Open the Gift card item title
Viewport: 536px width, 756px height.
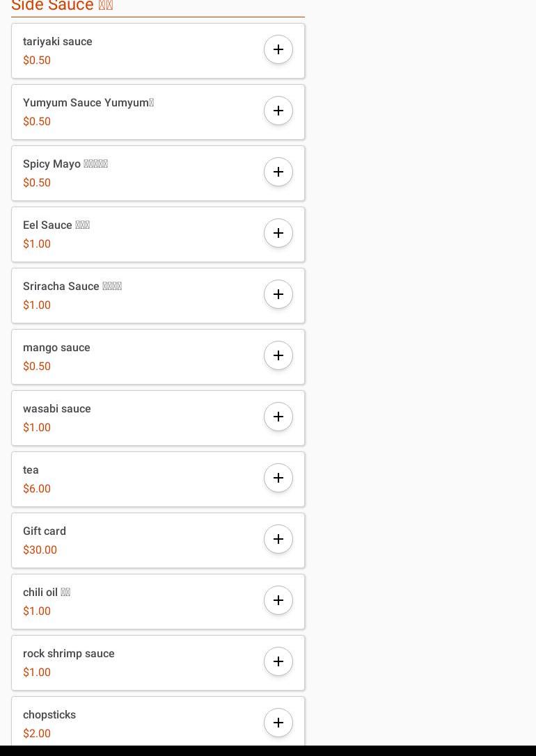click(45, 531)
